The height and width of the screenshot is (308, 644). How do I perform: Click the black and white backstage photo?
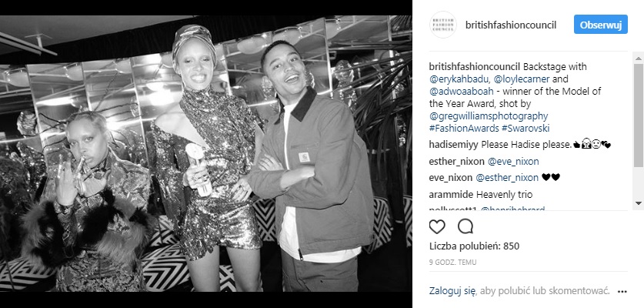tap(205, 153)
